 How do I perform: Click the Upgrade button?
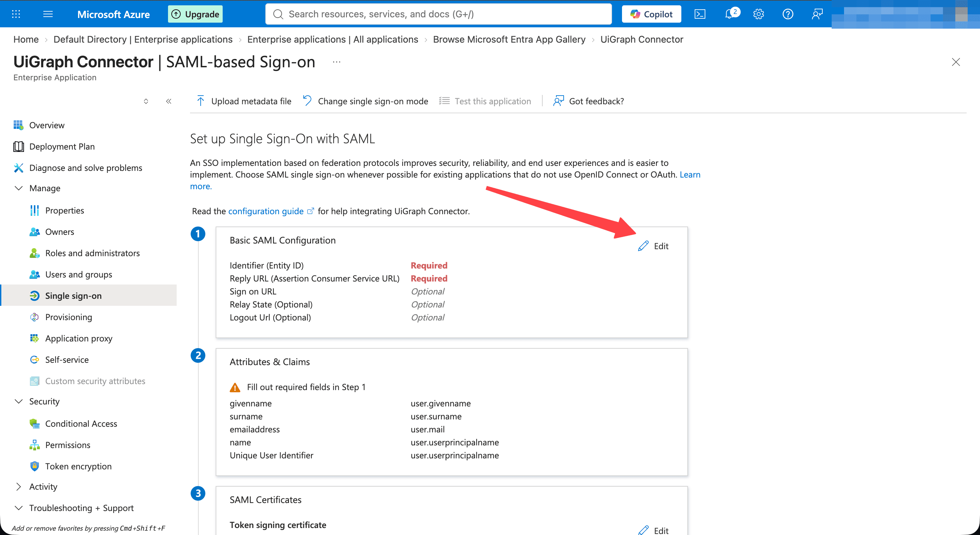(x=195, y=14)
